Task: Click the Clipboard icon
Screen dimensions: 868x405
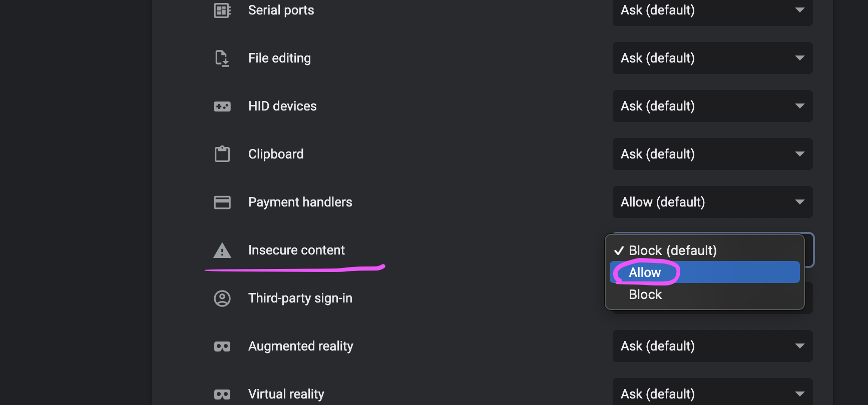Action: [222, 154]
